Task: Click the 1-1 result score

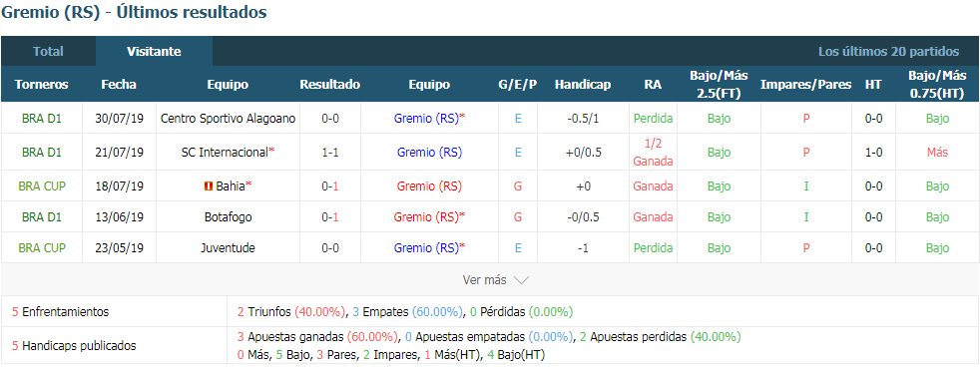Action: [x=330, y=152]
